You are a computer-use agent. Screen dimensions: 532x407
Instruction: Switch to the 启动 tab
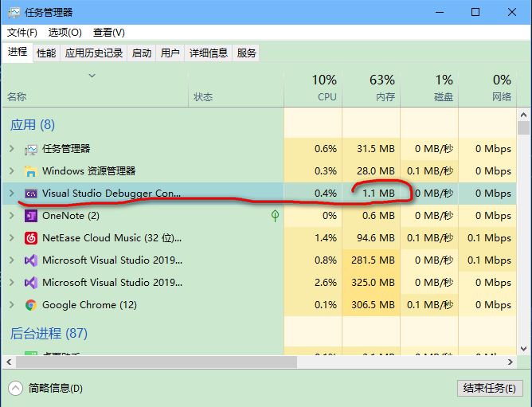142,53
